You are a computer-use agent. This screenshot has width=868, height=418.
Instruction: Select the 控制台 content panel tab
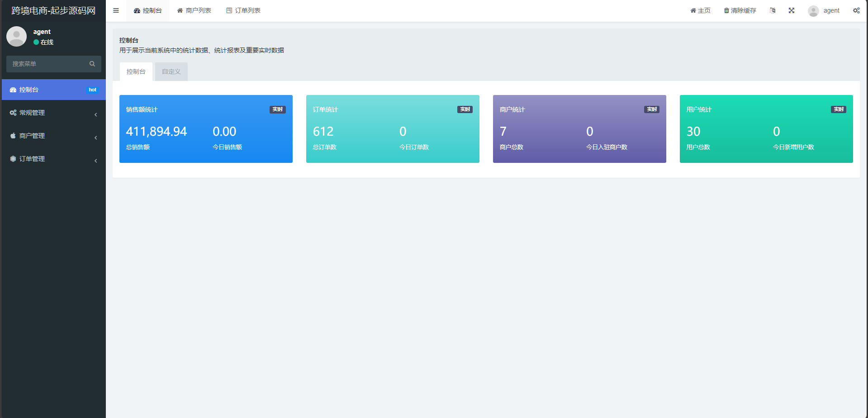coord(136,71)
